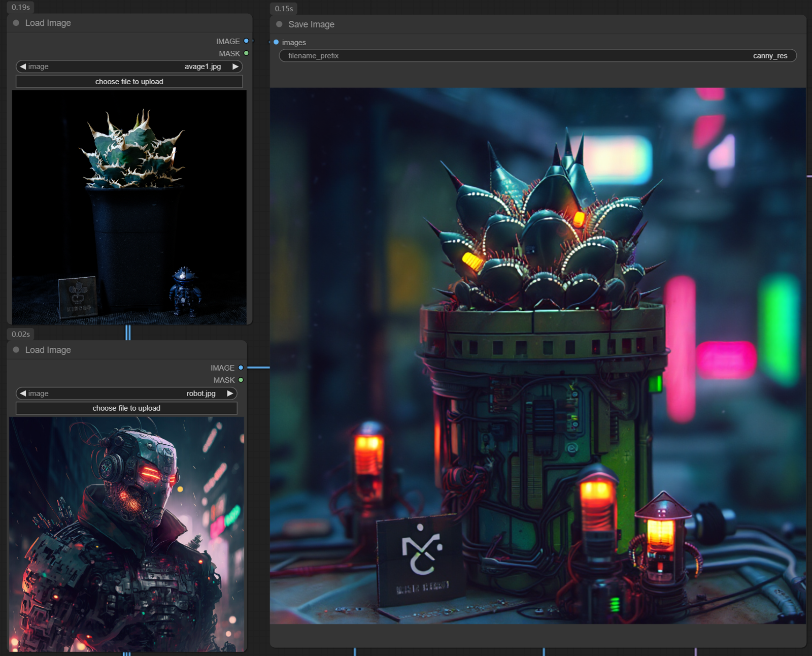
Task: Click the 0.19s execution time badge
Action: [21, 7]
